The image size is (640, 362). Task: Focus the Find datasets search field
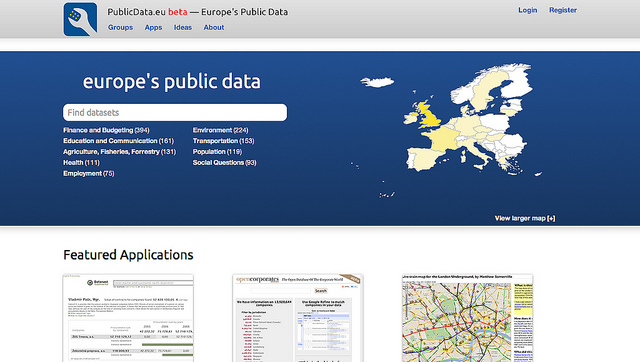[x=175, y=112]
